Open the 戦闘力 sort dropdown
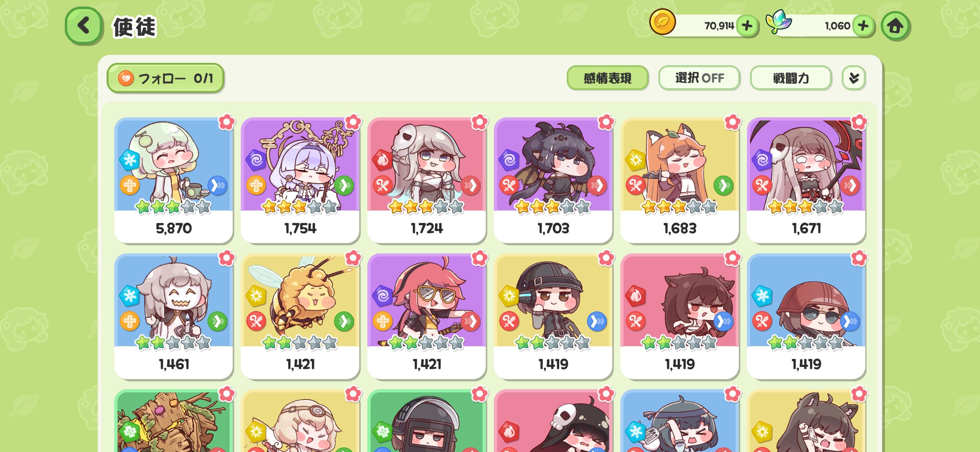This screenshot has height=452, width=980. (x=791, y=78)
